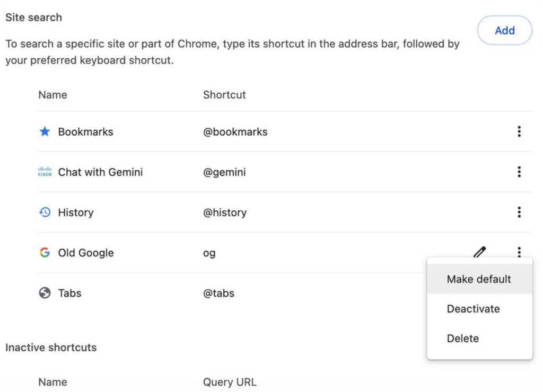Select Deactivate in the popup menu

click(473, 309)
